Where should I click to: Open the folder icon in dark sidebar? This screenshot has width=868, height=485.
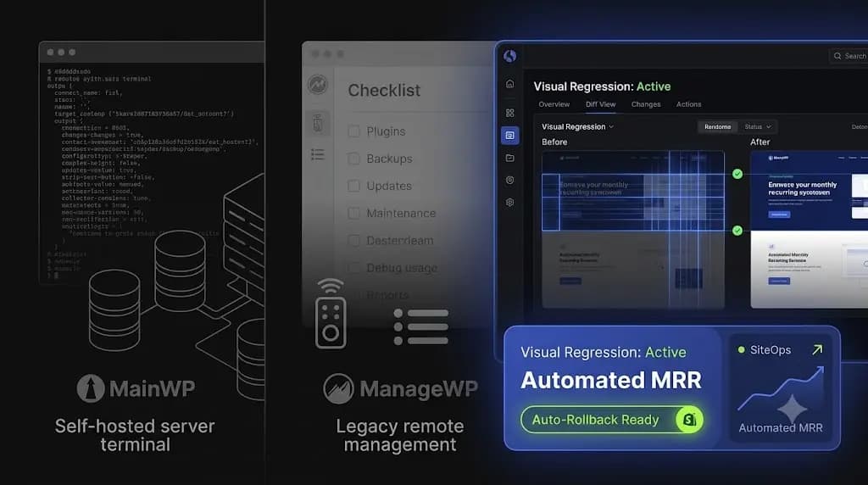pos(509,158)
